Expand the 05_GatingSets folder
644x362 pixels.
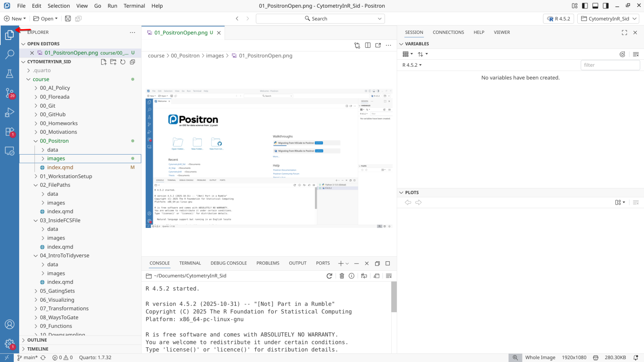[57, 291]
